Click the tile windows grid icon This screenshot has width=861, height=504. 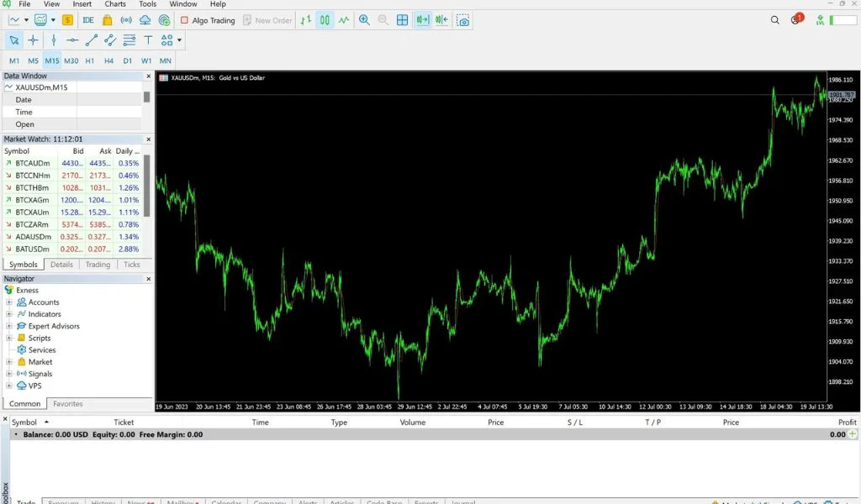(x=403, y=20)
